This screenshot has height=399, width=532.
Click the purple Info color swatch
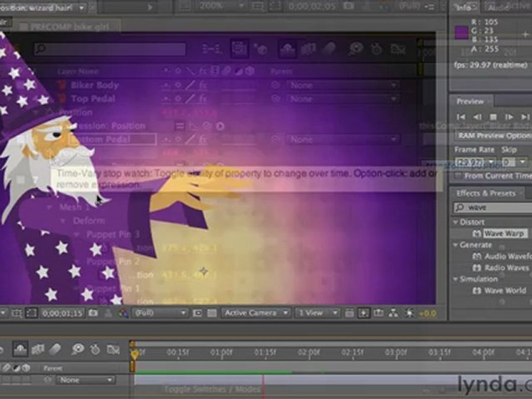[x=462, y=33]
